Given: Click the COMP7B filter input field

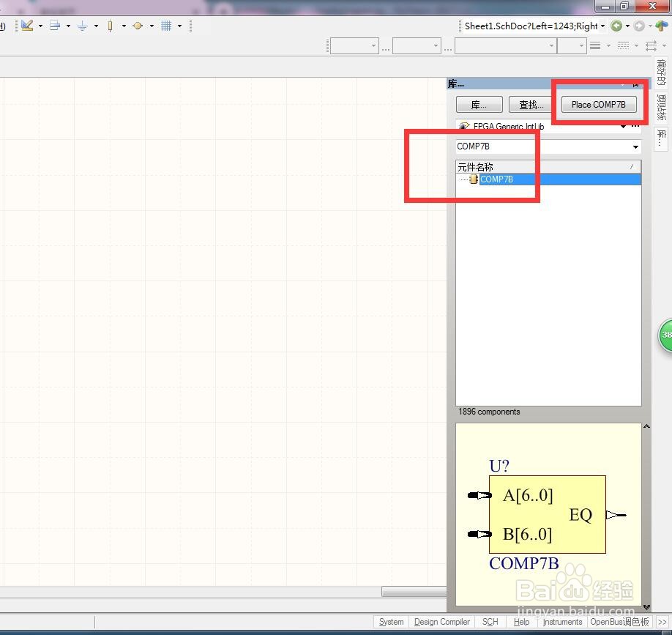Looking at the screenshot, I should (542, 146).
